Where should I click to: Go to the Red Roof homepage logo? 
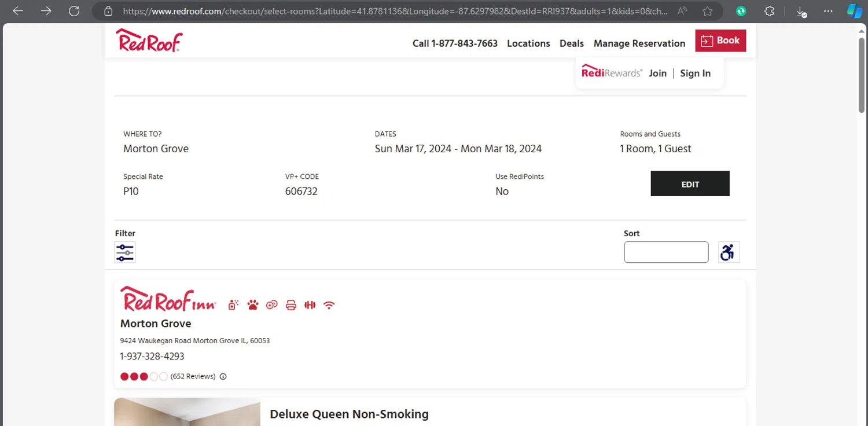(149, 41)
